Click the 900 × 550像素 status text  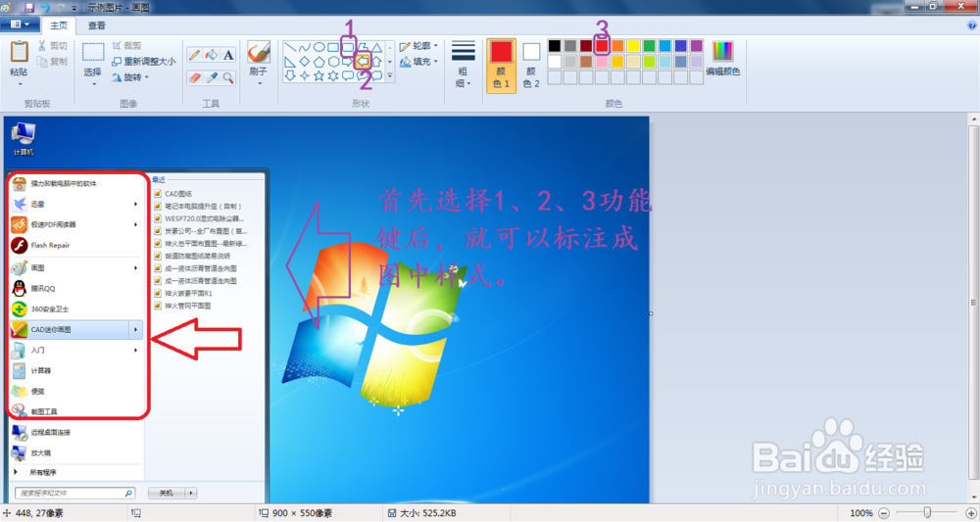tap(303, 513)
